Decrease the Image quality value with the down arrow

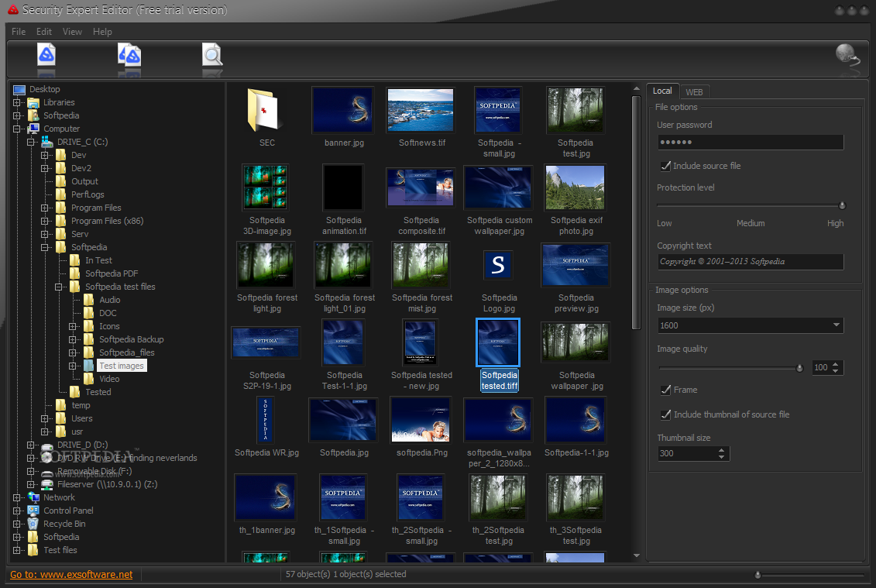tap(835, 370)
